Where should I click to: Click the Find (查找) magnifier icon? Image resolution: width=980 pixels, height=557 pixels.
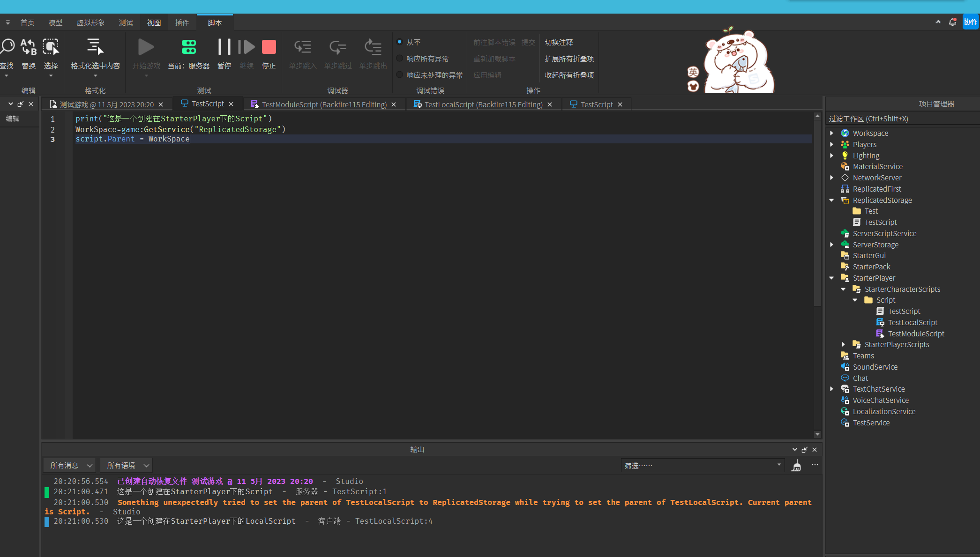point(7,47)
